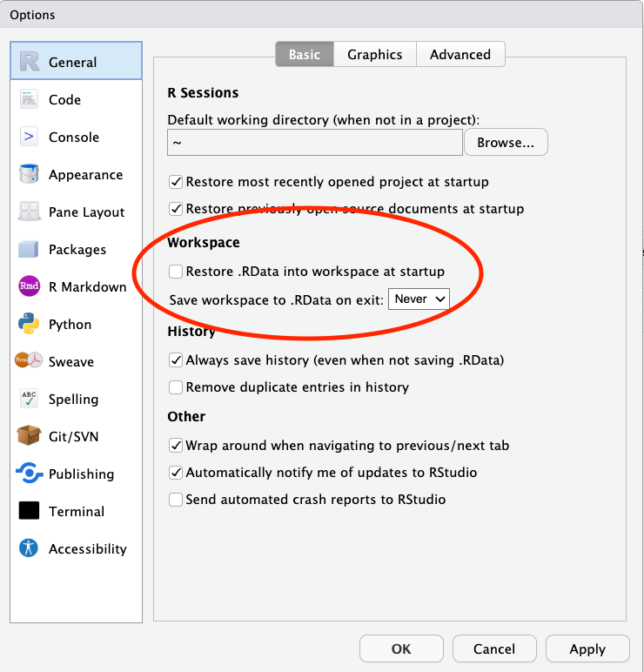Viewport: 644px width, 672px height.
Task: Open Pane Layout settings icon
Action: tap(29, 212)
